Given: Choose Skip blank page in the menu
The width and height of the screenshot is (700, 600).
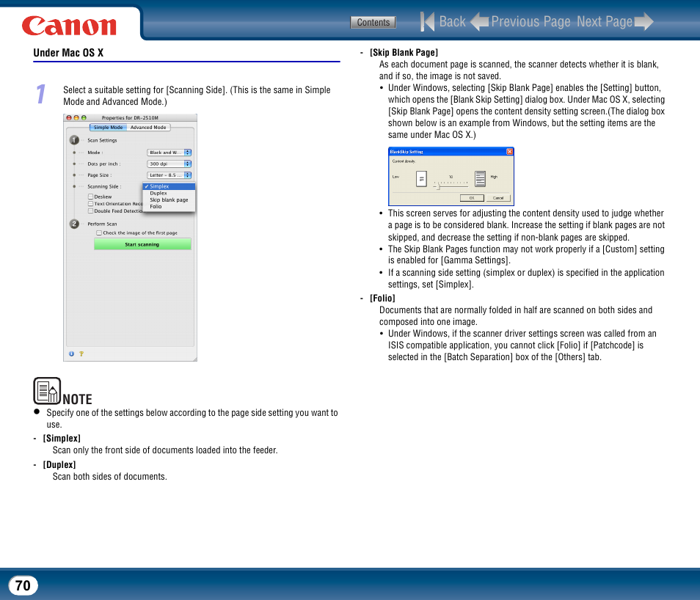Looking at the screenshot, I should click(169, 200).
